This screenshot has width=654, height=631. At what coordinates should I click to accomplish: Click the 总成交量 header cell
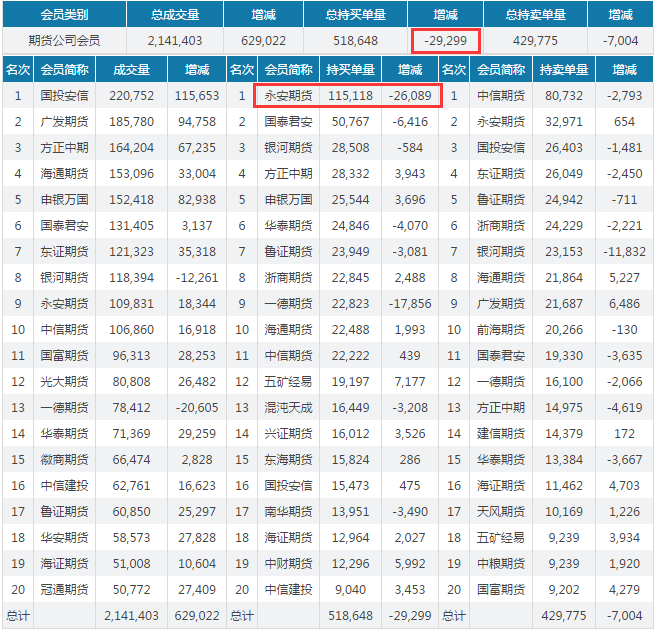click(x=175, y=15)
